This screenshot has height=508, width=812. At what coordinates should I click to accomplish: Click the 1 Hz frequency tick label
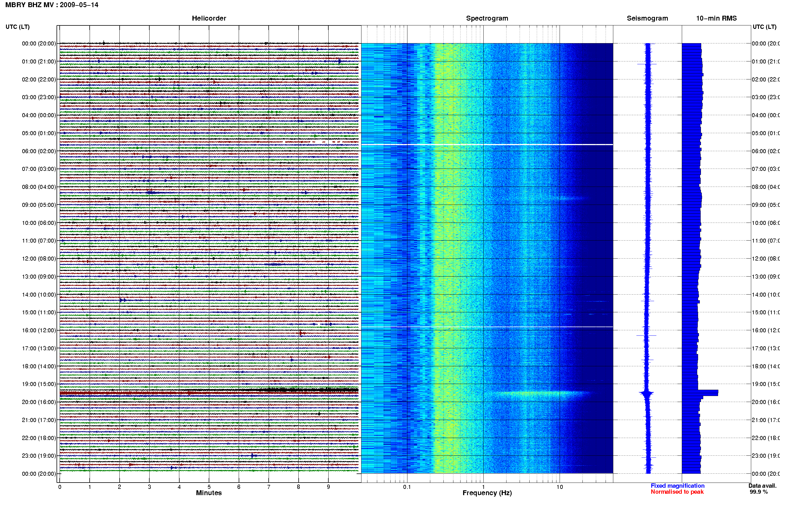point(483,487)
